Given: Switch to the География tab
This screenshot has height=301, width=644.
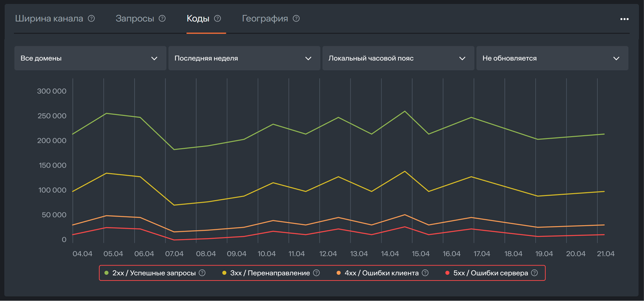Looking at the screenshot, I should click(265, 19).
